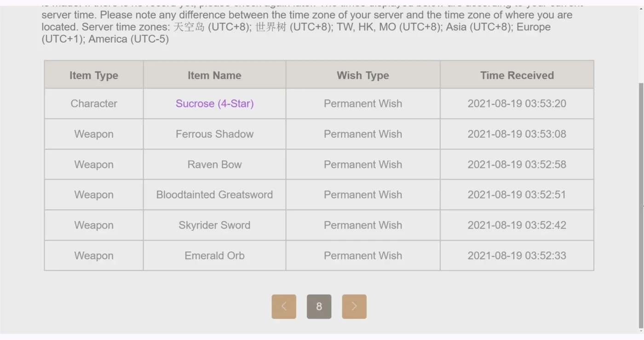The height and width of the screenshot is (340, 644).
Task: Select the Bloodtainted Greatsword cell
Action: [x=214, y=195]
